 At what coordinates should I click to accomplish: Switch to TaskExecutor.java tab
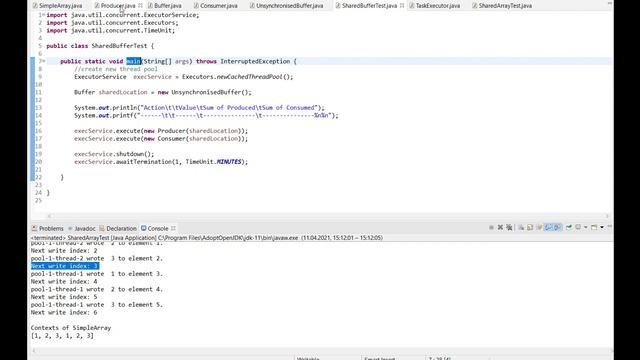pos(435,6)
